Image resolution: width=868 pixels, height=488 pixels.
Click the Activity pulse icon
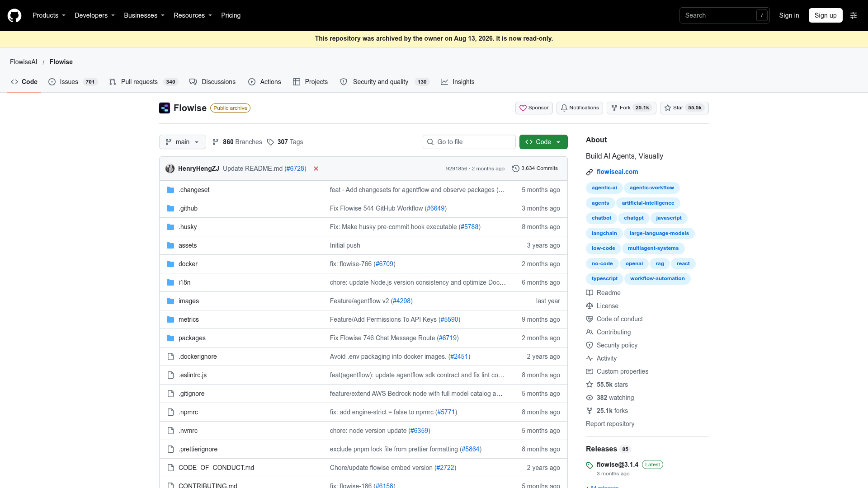(590, 358)
